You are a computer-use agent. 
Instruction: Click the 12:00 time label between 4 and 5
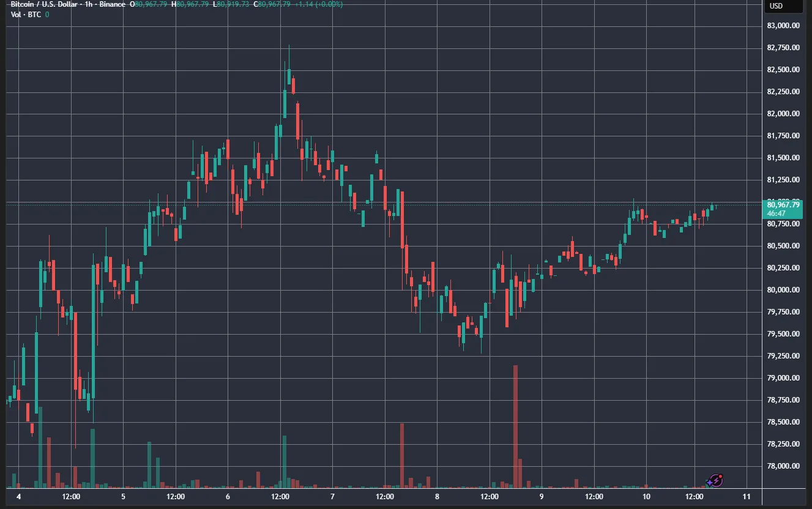(x=72, y=497)
